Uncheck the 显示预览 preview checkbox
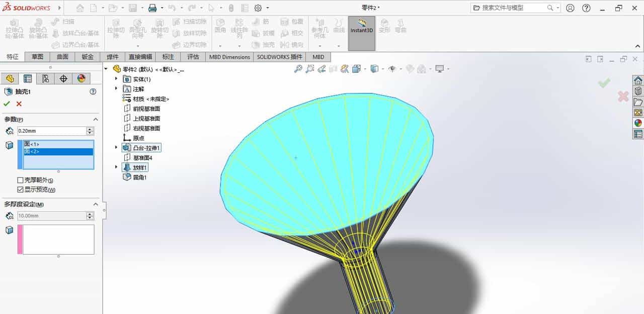This screenshot has width=644, height=314. coord(21,189)
